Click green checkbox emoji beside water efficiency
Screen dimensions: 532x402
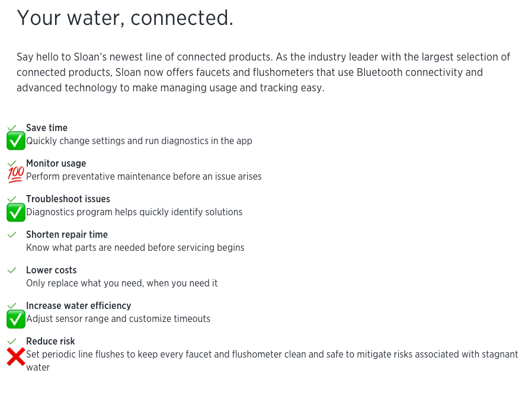pyautogui.click(x=15, y=319)
